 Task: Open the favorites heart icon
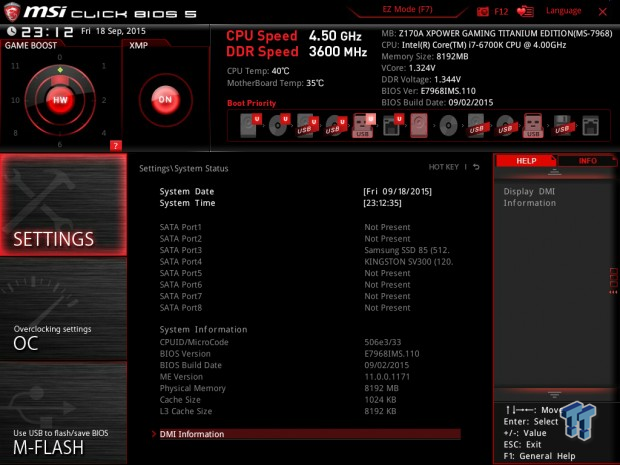525,11
